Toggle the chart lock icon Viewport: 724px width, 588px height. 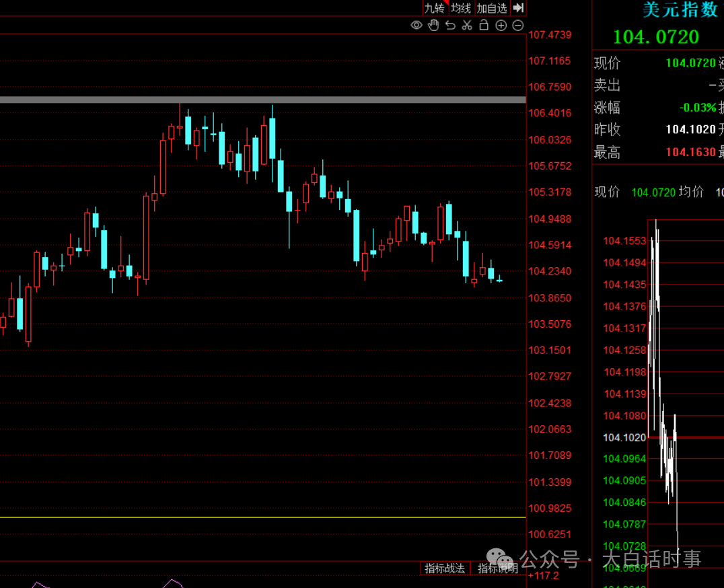click(x=484, y=25)
